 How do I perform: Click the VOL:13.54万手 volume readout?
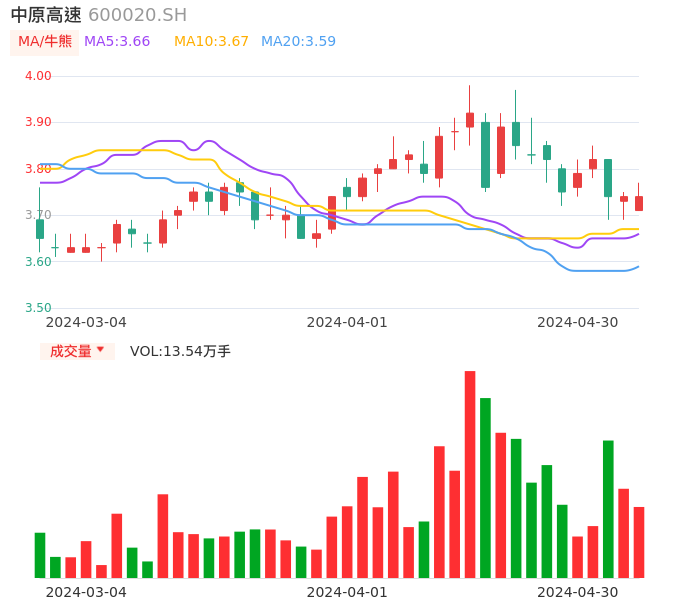[180, 351]
